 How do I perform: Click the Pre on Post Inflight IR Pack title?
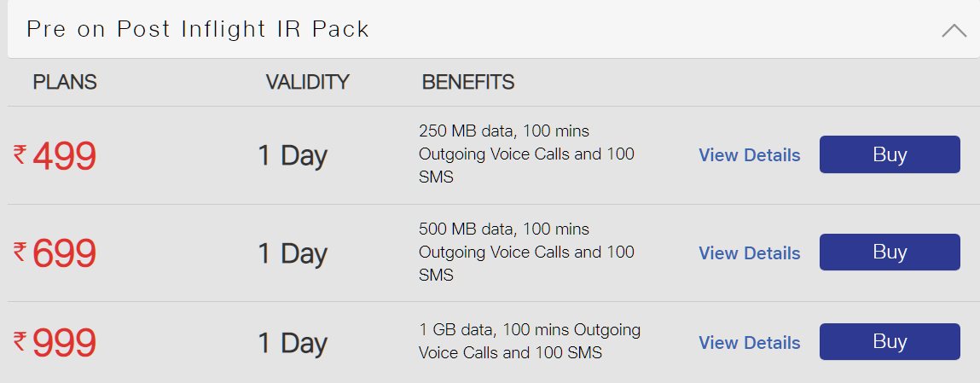pyautogui.click(x=198, y=29)
